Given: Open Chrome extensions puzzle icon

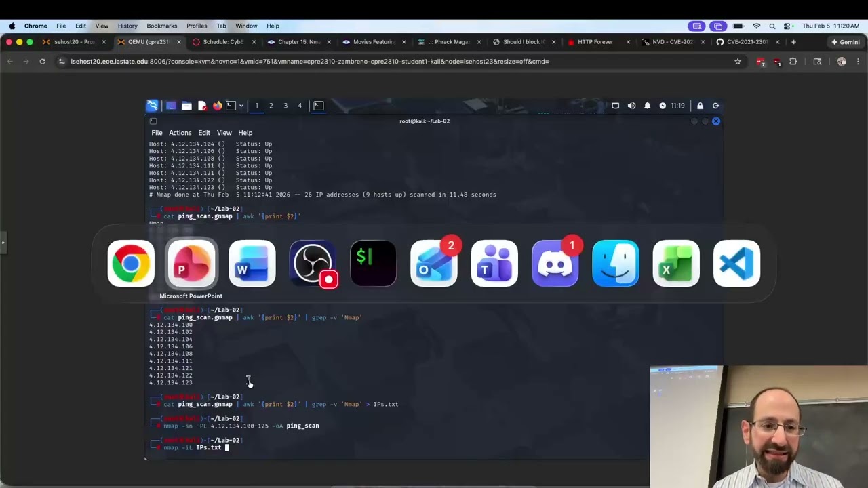Looking at the screenshot, I should 793,62.
